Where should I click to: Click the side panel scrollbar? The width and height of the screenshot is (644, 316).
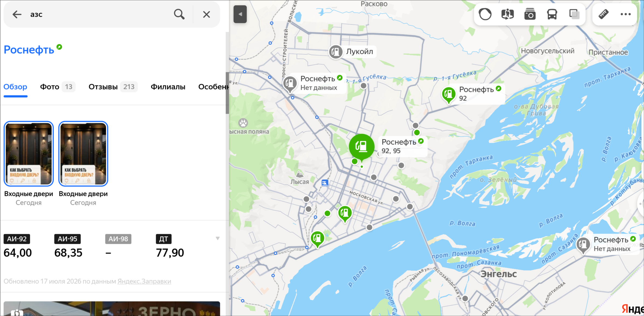click(x=227, y=93)
